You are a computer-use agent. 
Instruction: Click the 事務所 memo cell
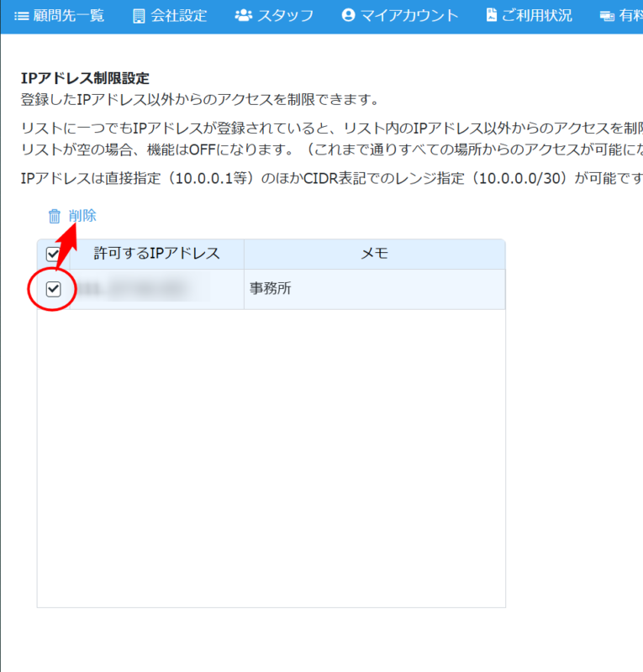coord(375,289)
